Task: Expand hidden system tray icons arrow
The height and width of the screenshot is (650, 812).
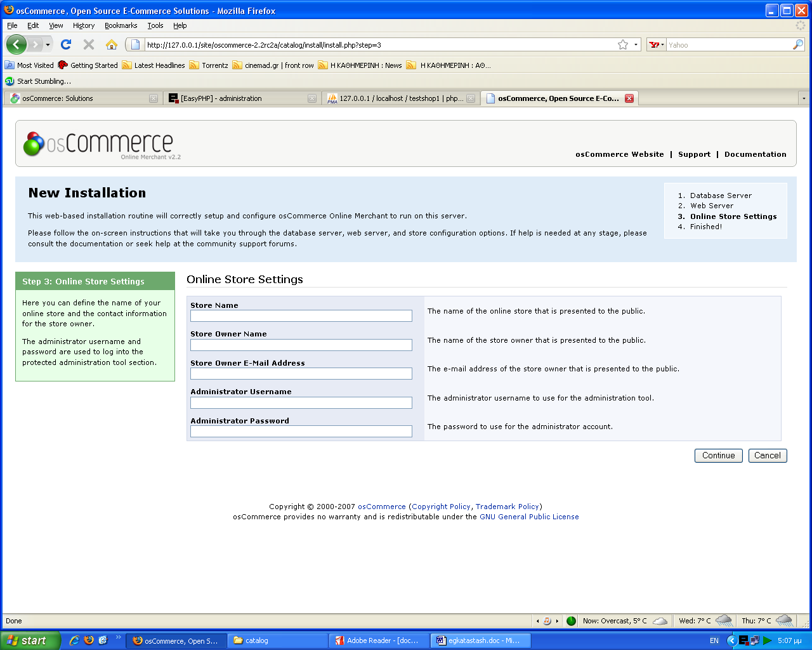Action: (731, 640)
